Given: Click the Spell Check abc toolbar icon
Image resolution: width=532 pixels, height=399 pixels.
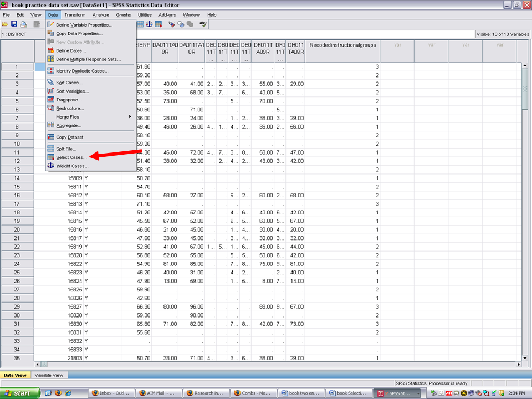Looking at the screenshot, I should tap(203, 24).
